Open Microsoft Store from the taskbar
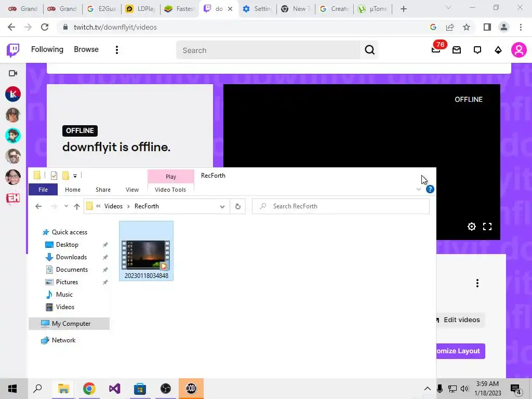Viewport: 532px width, 399px height. 140,389
